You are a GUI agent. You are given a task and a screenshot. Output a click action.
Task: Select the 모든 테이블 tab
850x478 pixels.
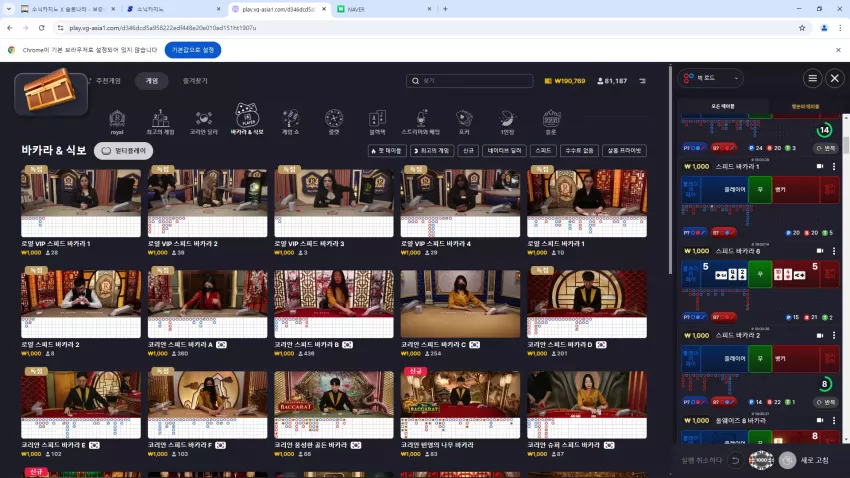tap(723, 107)
